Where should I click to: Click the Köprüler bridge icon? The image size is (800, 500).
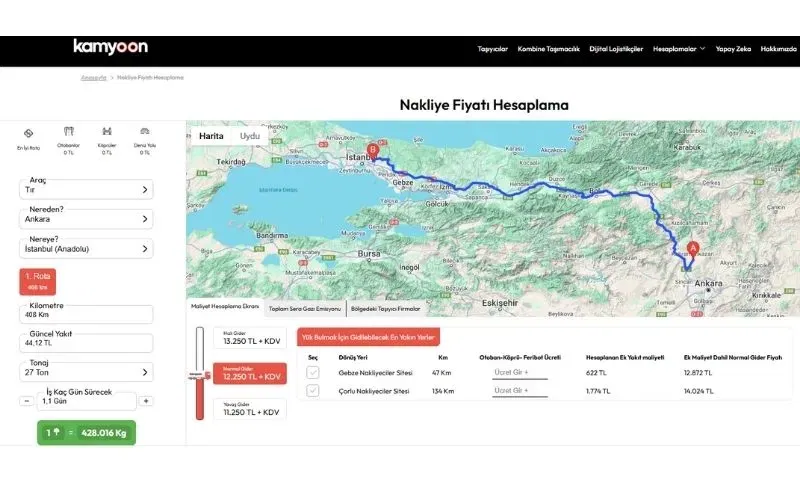[x=107, y=132]
